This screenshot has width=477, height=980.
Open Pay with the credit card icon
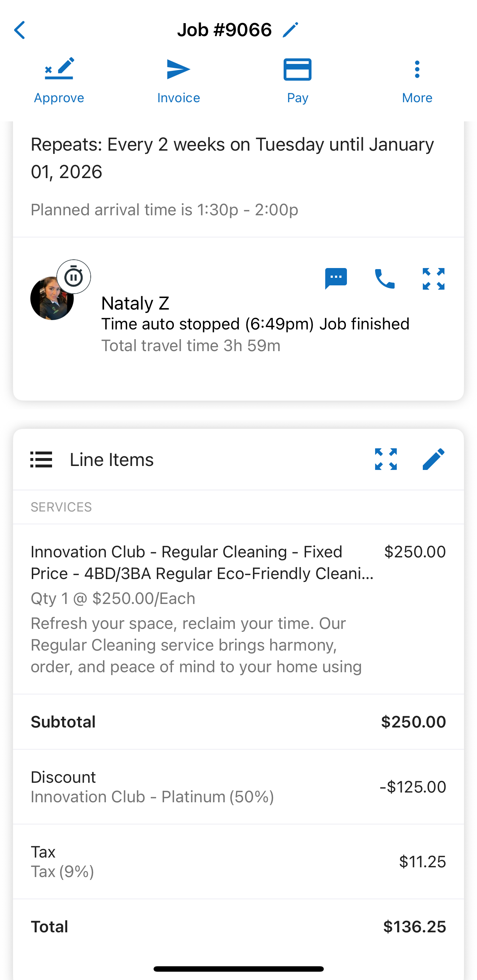tap(297, 69)
